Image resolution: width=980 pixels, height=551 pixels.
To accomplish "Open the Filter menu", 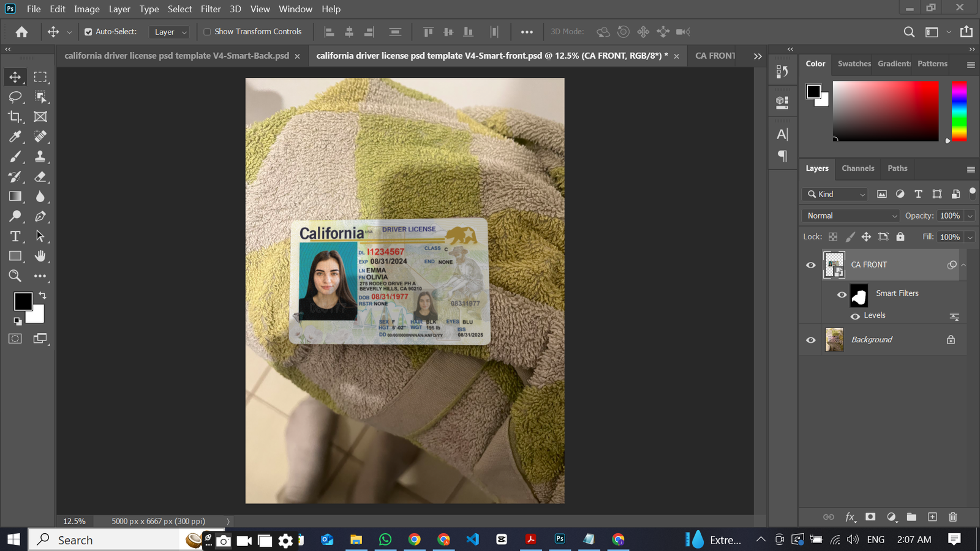I will pyautogui.click(x=210, y=9).
